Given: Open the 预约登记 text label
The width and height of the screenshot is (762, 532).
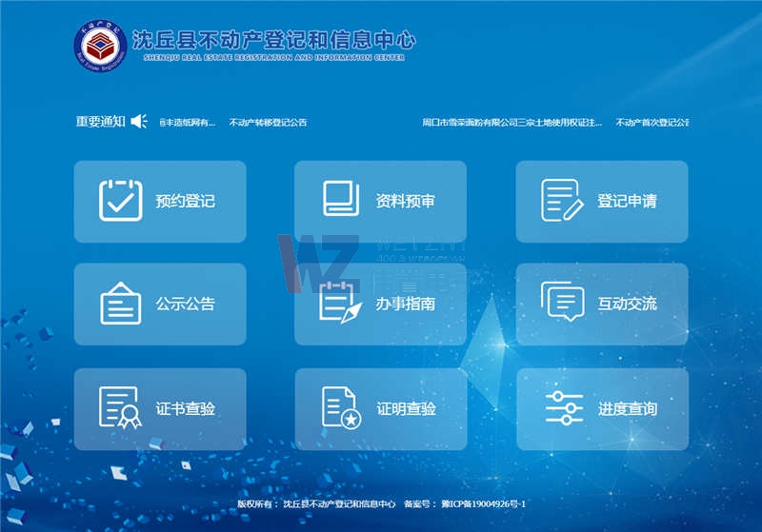Looking at the screenshot, I should pos(186,202).
